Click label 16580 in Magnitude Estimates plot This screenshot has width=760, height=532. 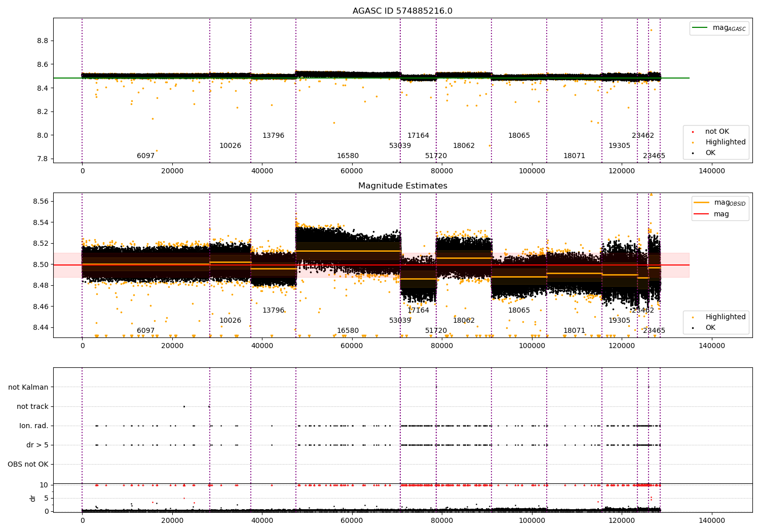348,331
